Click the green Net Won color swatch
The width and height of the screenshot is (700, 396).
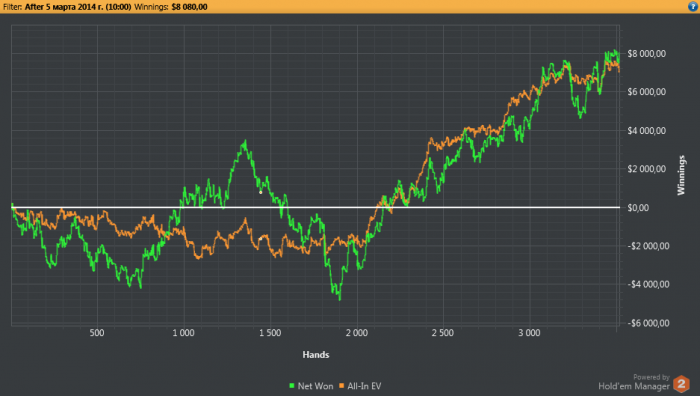pos(292,386)
